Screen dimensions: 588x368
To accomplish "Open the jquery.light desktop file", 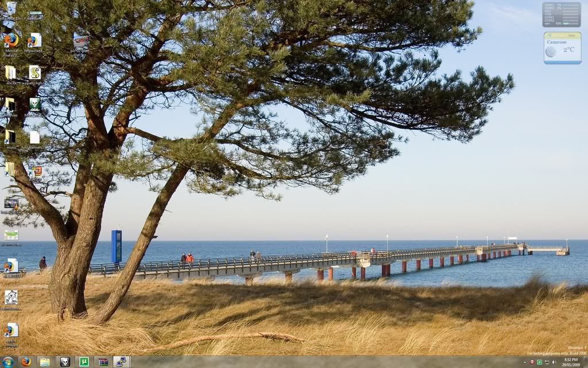I will pyautogui.click(x=34, y=72).
